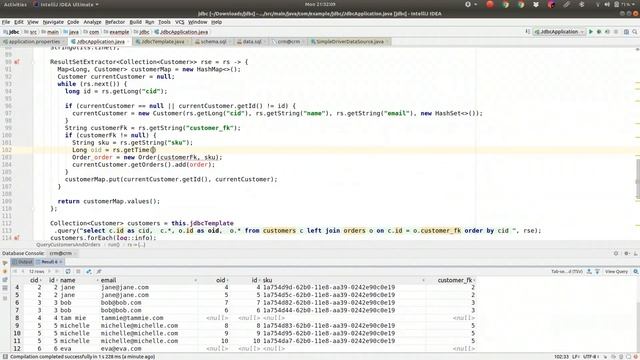Click result filter icon beside View Query
640x360 pixels.
click(x=598, y=271)
